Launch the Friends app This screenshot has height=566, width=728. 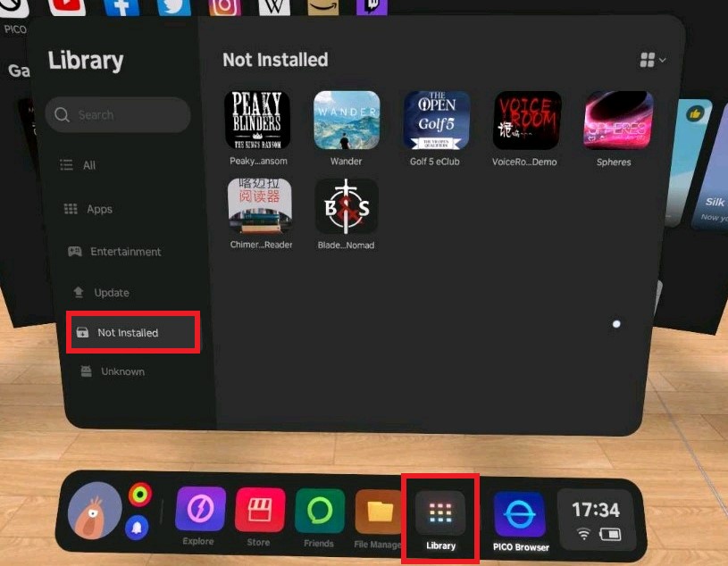[x=319, y=512]
